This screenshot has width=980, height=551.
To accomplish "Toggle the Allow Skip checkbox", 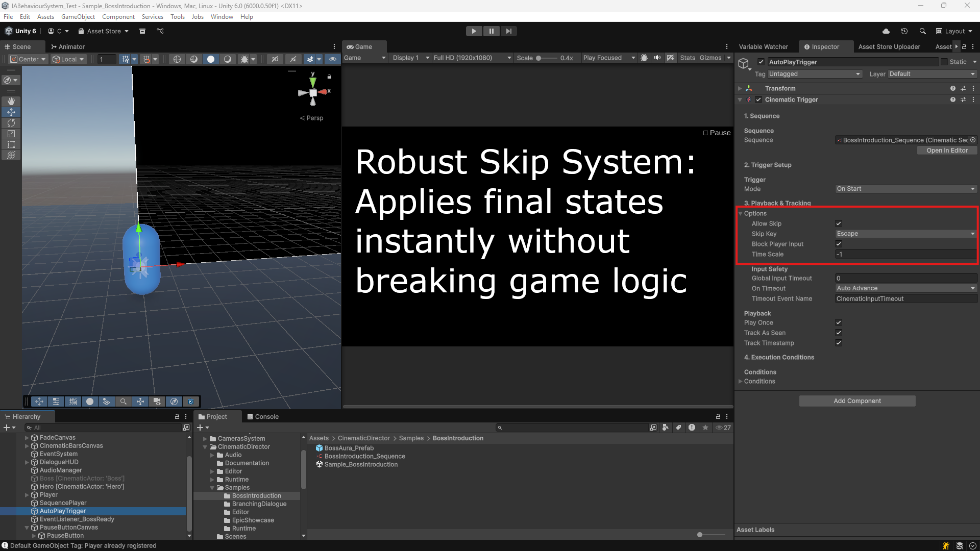I will click(839, 223).
